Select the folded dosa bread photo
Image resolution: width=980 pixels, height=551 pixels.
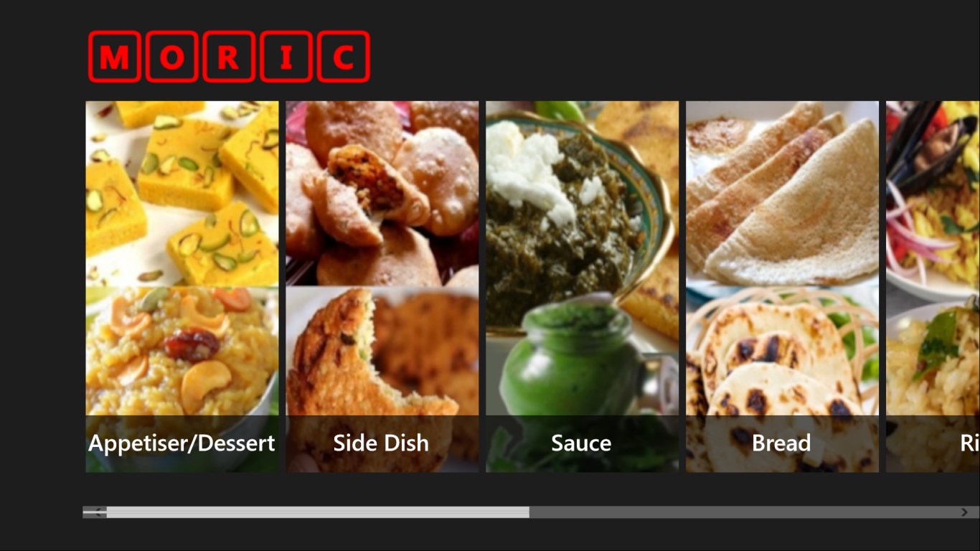click(782, 194)
